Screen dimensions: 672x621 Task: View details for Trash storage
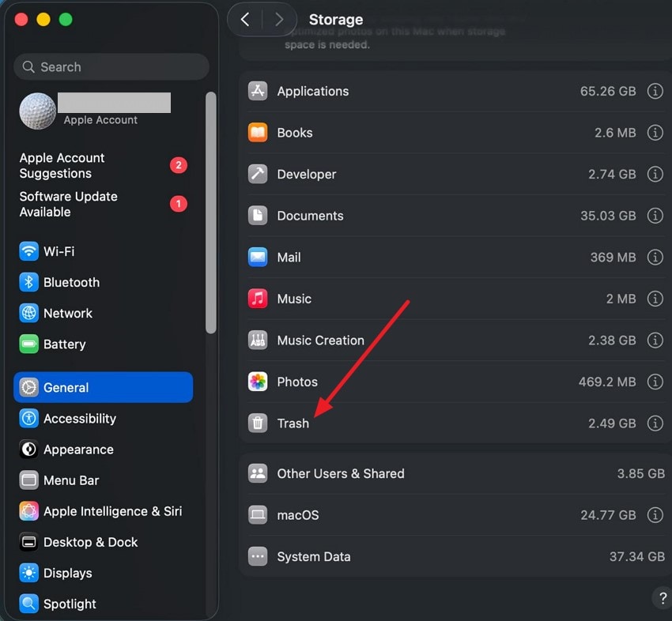[655, 423]
